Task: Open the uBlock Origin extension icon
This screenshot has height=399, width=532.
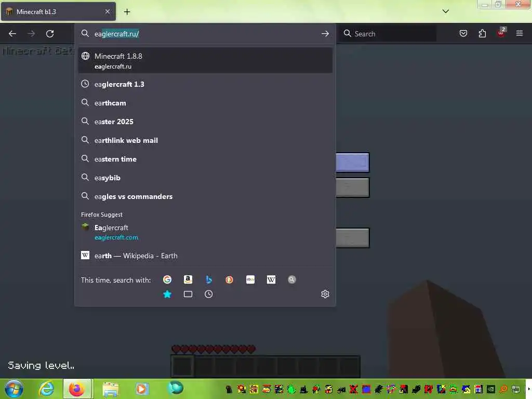Action: coord(501,33)
